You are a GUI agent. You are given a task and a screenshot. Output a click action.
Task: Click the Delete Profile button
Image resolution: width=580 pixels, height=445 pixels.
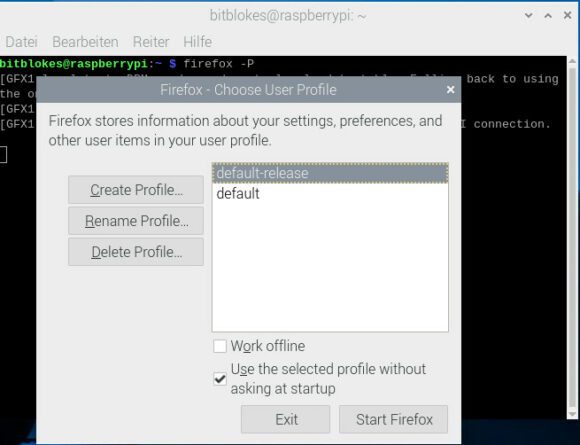[x=136, y=252]
